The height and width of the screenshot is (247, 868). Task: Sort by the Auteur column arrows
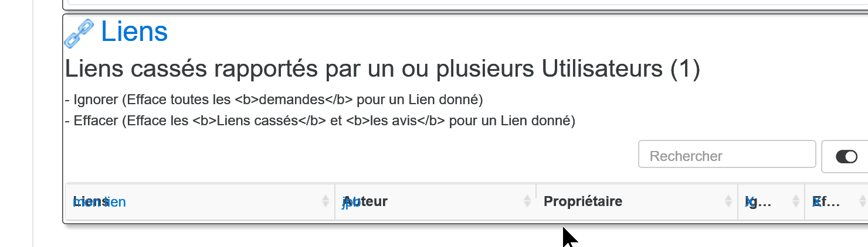[x=527, y=201]
